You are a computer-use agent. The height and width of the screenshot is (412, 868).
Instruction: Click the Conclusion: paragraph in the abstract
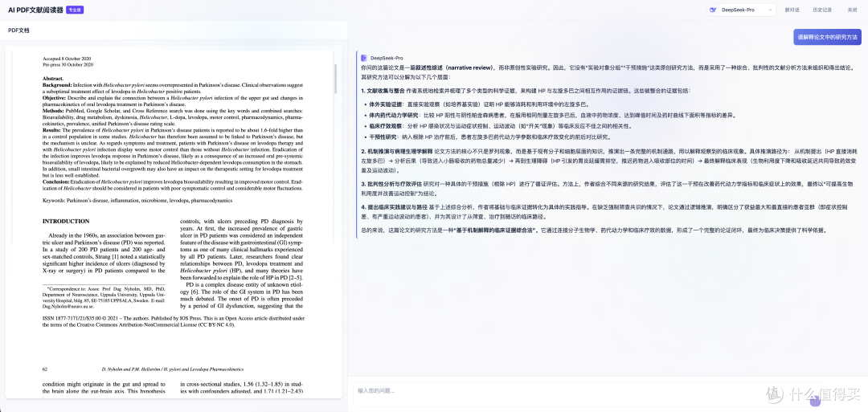[174, 185]
